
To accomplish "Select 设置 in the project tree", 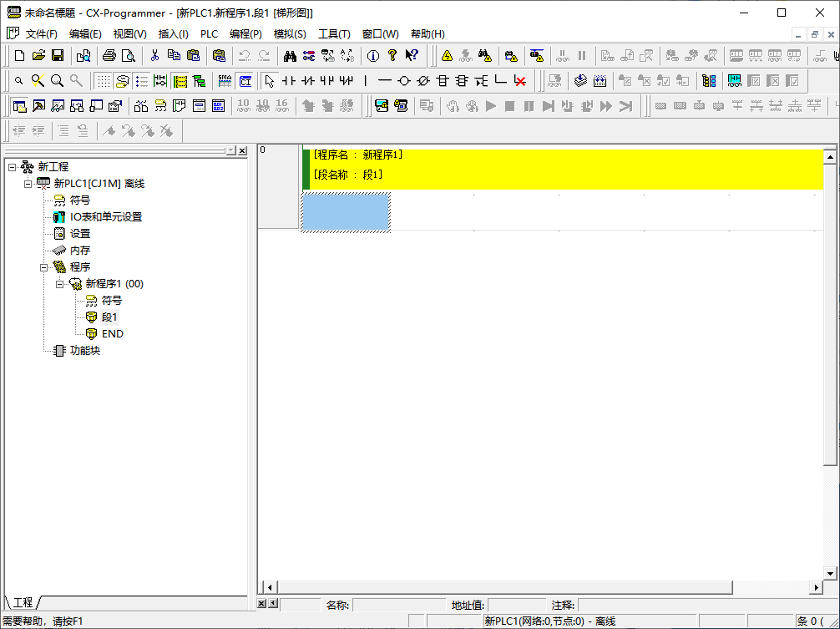I will point(80,234).
